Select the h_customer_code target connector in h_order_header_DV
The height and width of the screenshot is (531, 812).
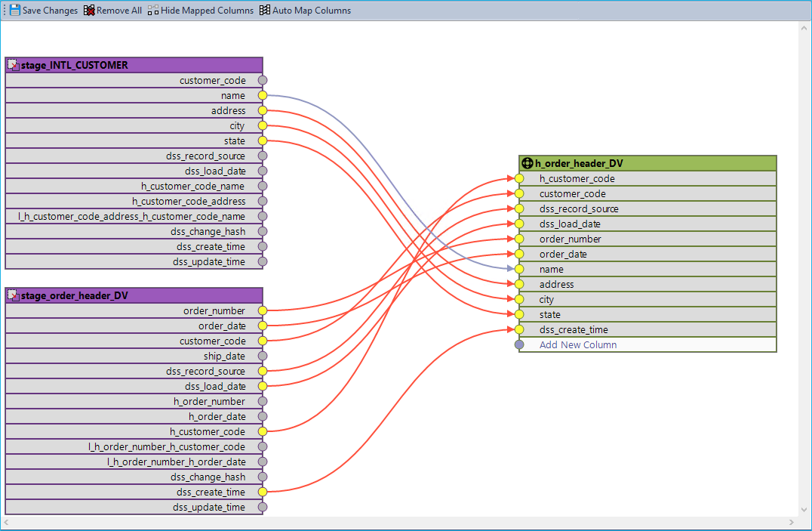(519, 178)
